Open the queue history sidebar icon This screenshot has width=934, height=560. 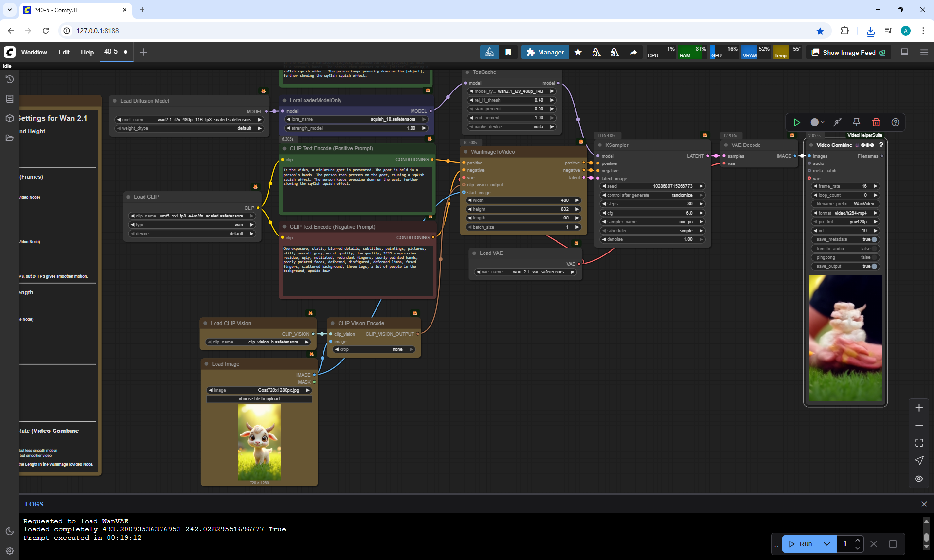pos(10,79)
